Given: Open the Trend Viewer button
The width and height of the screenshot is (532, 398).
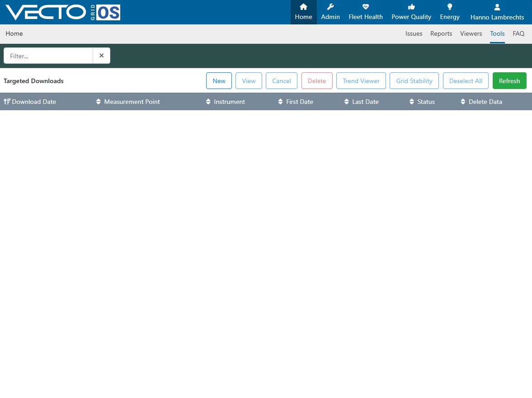Looking at the screenshot, I should pyautogui.click(x=361, y=81).
